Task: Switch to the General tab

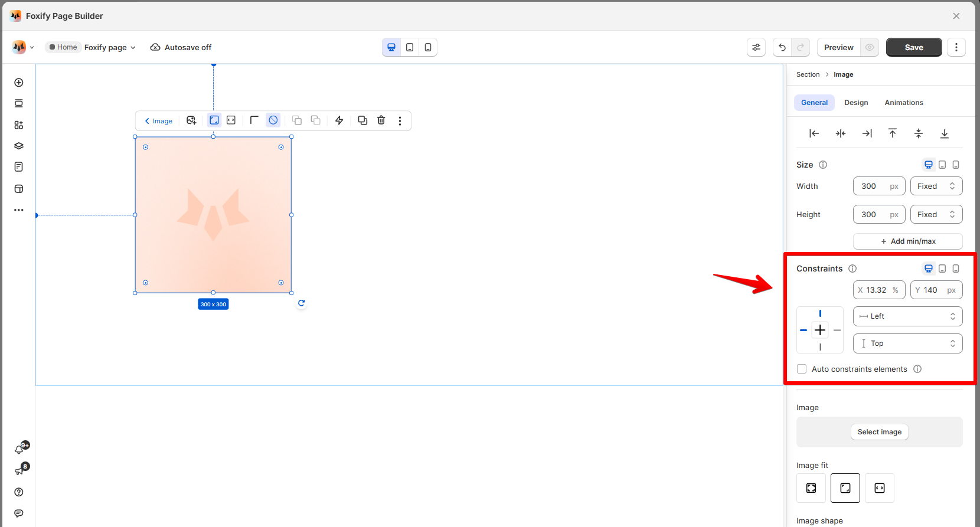Action: pos(814,103)
